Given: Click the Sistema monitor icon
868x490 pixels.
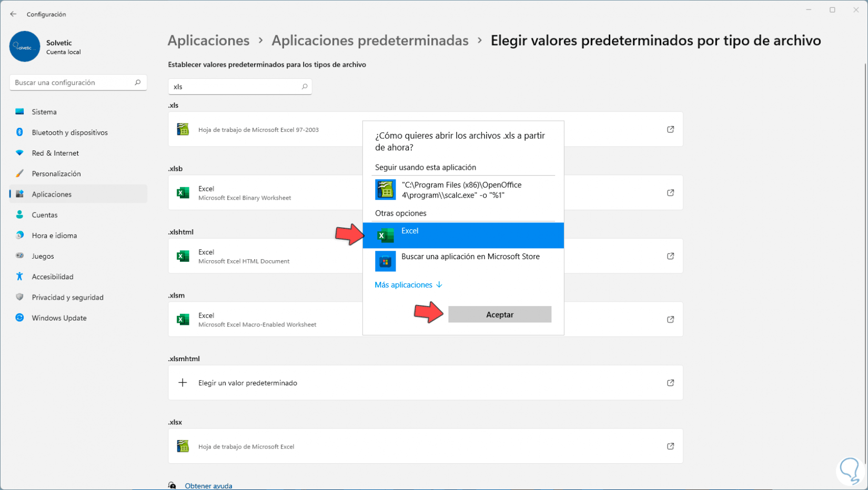Looking at the screenshot, I should click(x=19, y=111).
